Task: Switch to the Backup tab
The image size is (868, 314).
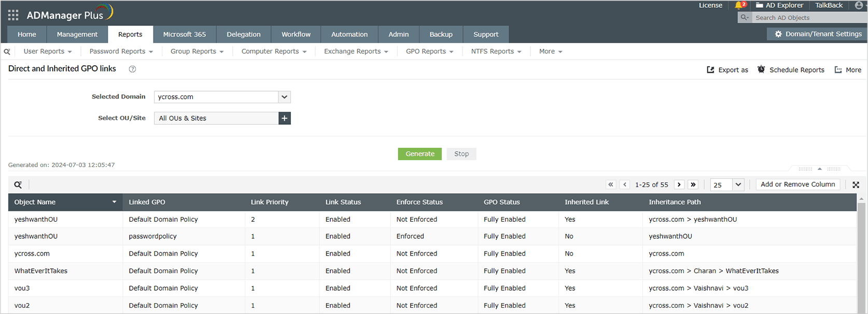Action: tap(441, 34)
